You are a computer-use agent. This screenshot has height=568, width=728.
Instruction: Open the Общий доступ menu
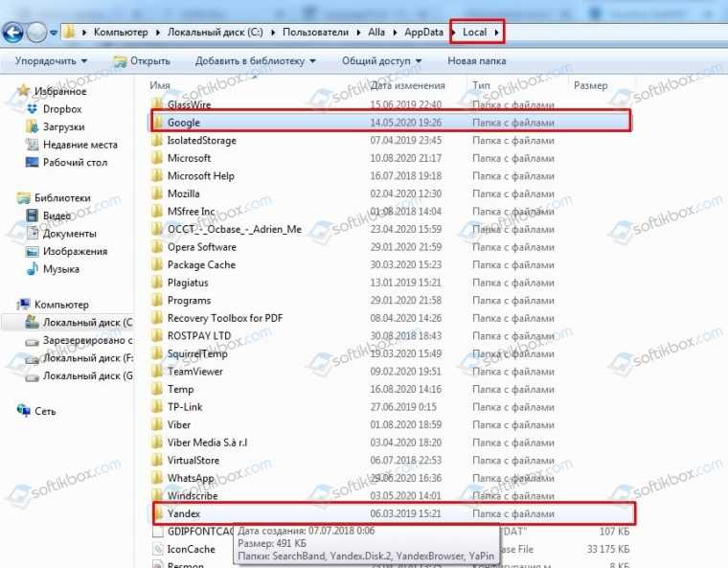coord(381,61)
